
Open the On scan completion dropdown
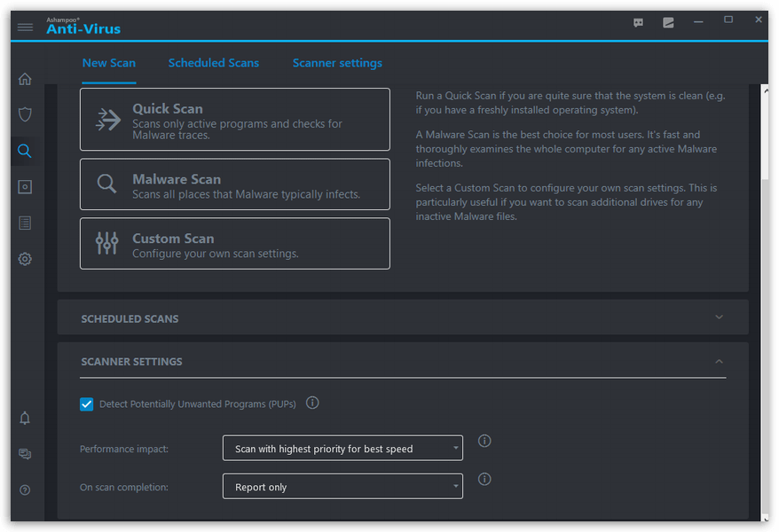coord(342,487)
